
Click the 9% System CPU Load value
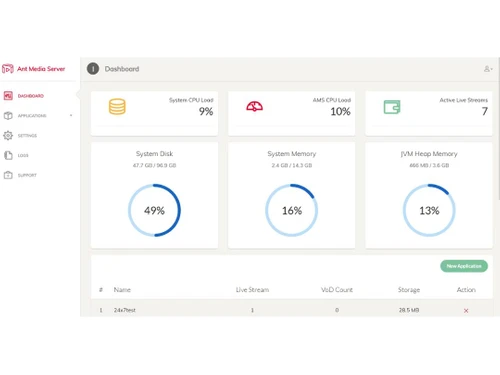point(206,111)
